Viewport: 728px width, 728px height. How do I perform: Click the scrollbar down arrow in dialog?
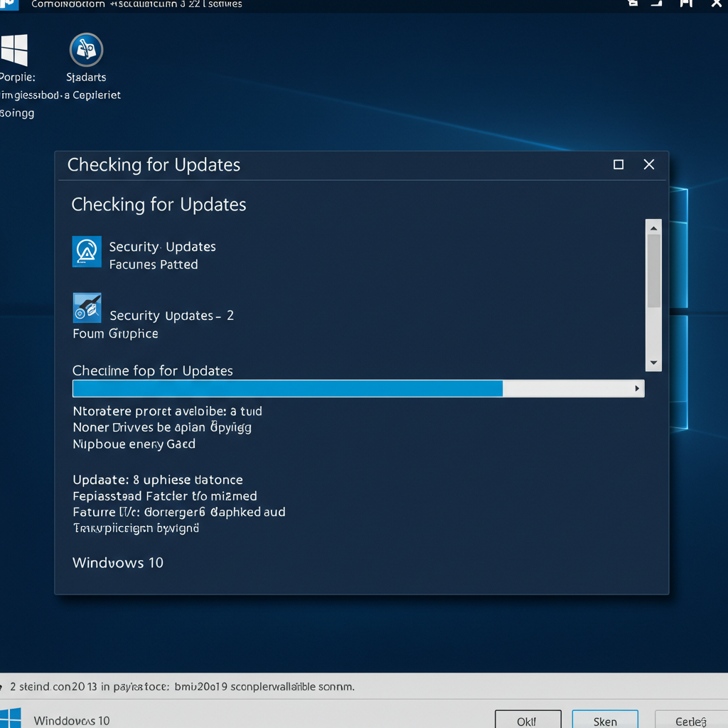click(654, 363)
